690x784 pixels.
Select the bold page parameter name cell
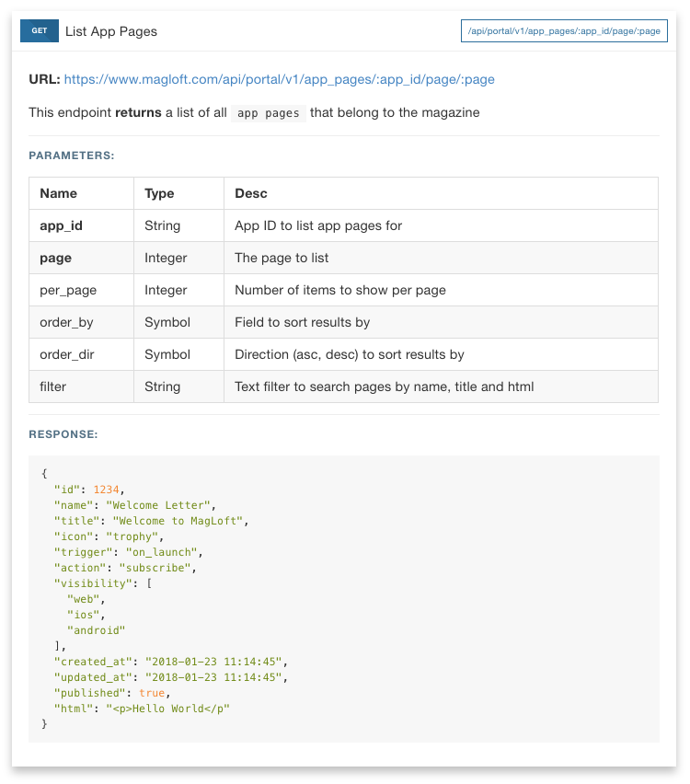coord(55,258)
